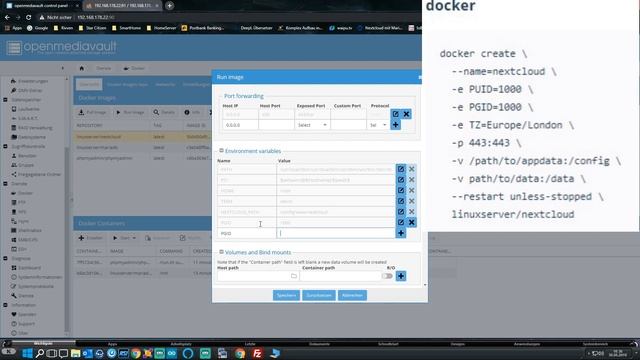
Task: Select the Docker images repo tab
Action: 127,84
